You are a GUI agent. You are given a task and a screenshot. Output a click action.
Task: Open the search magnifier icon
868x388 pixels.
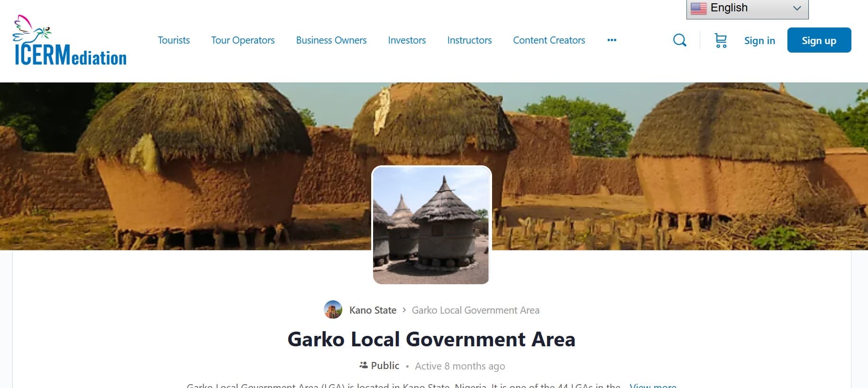click(680, 40)
